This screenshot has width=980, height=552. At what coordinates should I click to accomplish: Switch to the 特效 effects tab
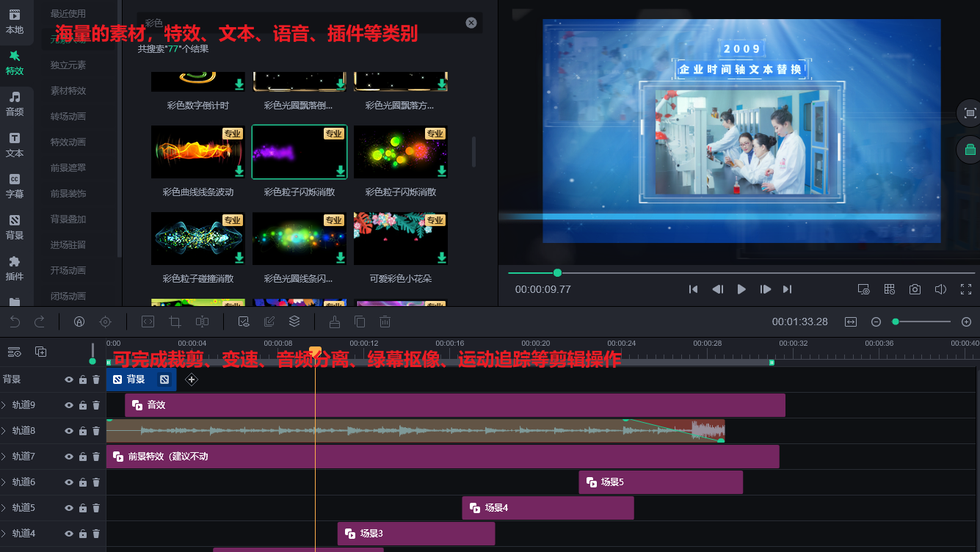(15, 63)
